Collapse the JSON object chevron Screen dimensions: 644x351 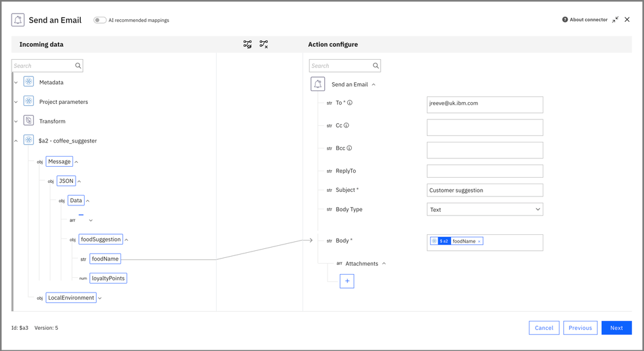(79, 182)
